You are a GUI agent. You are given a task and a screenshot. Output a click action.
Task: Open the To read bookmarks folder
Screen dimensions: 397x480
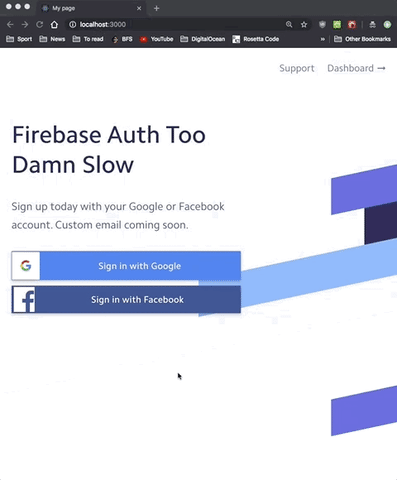point(88,39)
